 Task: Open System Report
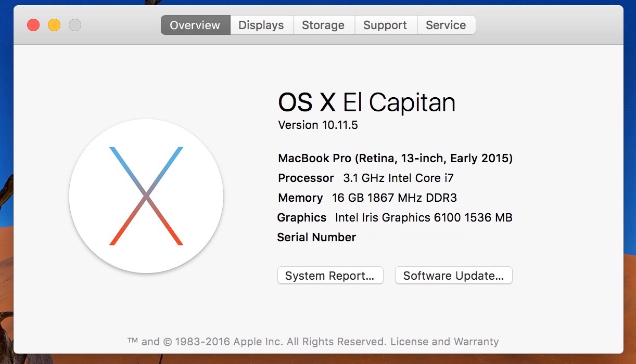click(330, 276)
